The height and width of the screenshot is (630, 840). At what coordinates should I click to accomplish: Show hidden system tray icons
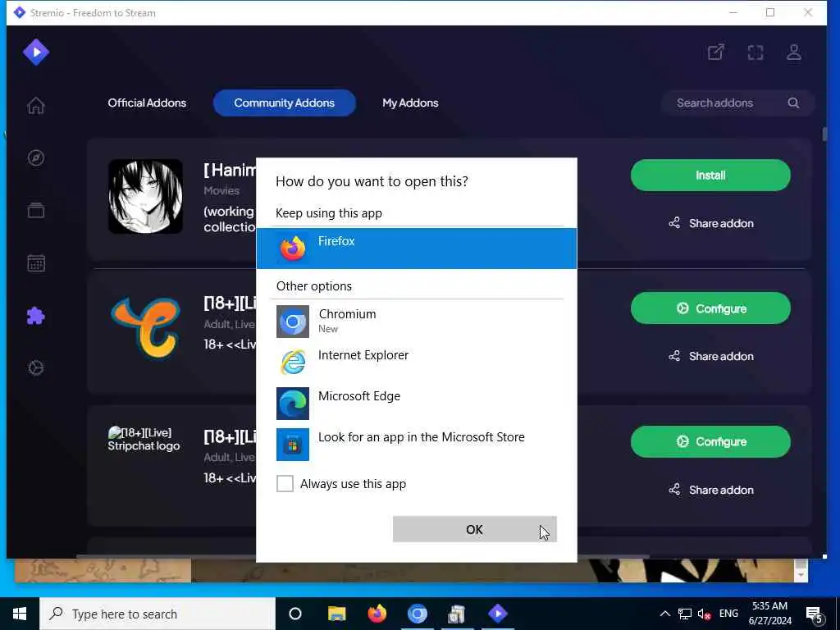[x=664, y=614]
